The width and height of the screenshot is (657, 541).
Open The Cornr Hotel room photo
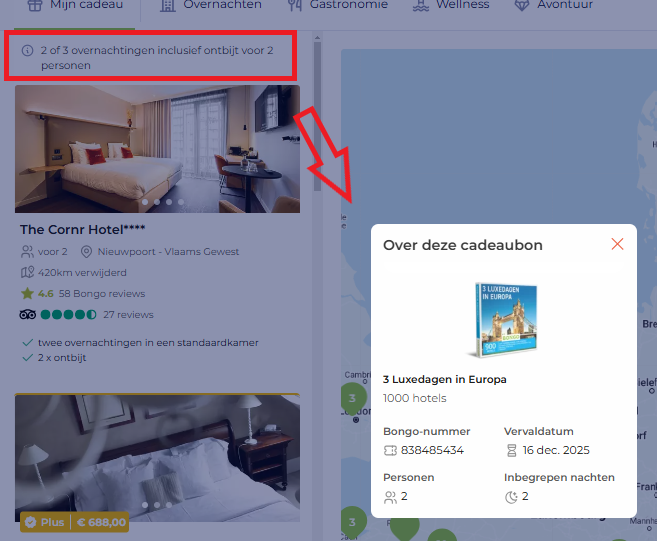tap(158, 149)
